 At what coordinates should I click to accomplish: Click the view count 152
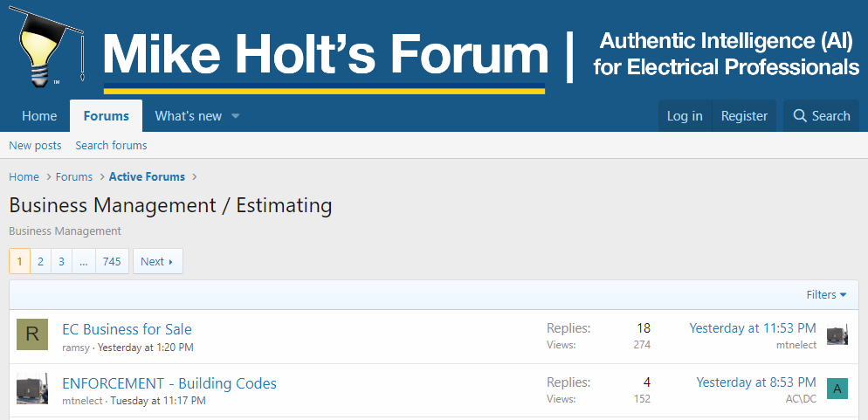(x=642, y=398)
